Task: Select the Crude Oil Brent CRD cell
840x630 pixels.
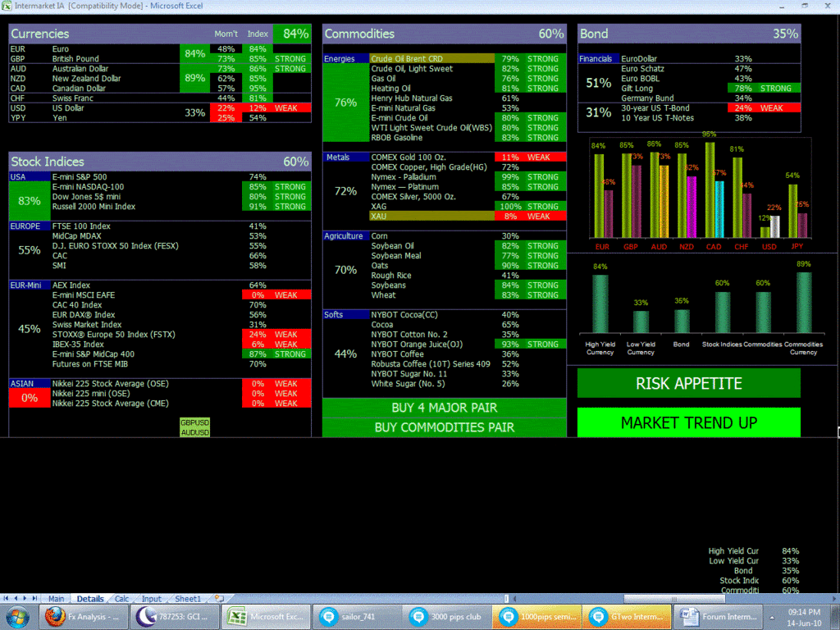Action: pyautogui.click(x=431, y=59)
